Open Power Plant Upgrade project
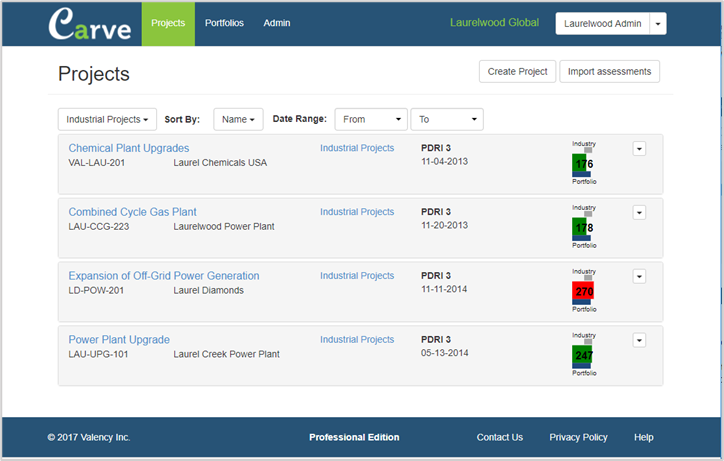Image resolution: width=724 pixels, height=461 pixels. (x=119, y=340)
